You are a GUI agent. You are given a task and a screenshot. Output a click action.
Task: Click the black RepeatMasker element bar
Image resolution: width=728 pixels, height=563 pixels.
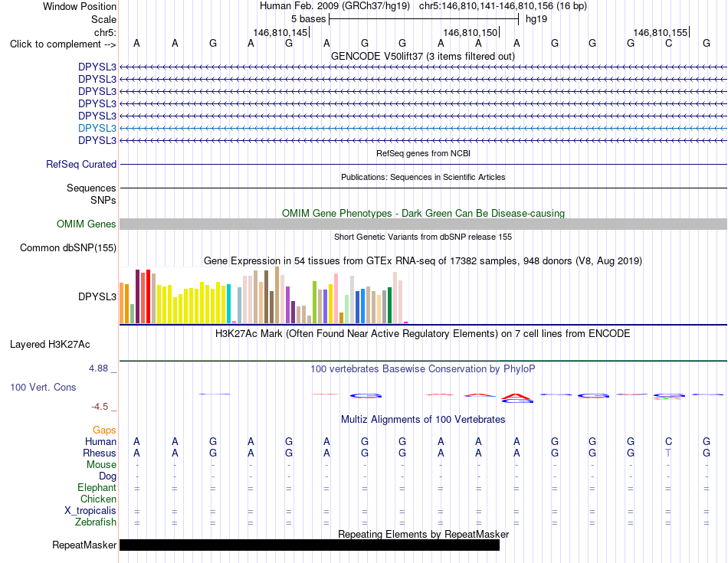310,545
